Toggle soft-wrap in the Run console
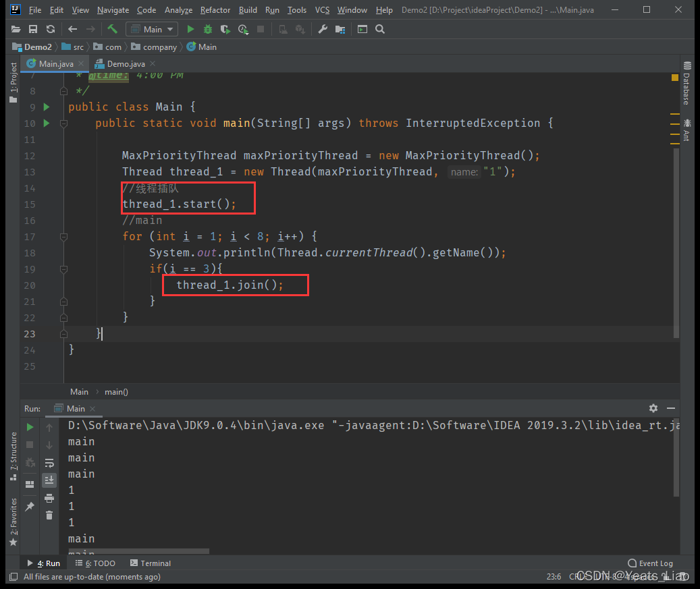 point(49,463)
